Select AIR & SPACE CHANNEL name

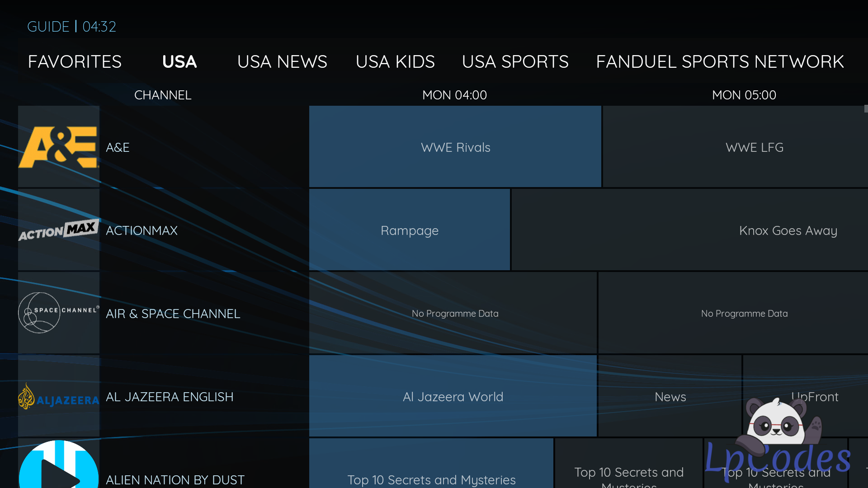click(x=173, y=314)
